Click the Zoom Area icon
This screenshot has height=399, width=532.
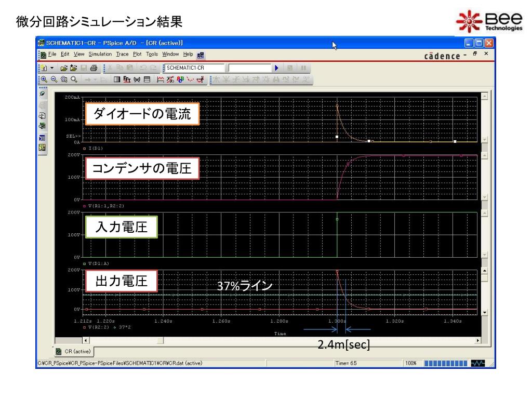[x=64, y=79]
